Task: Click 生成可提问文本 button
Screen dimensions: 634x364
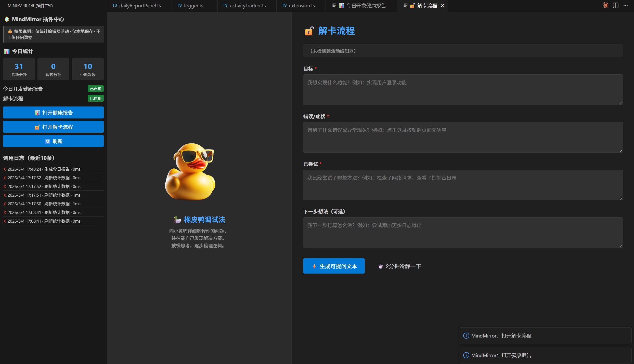Action: (334, 266)
